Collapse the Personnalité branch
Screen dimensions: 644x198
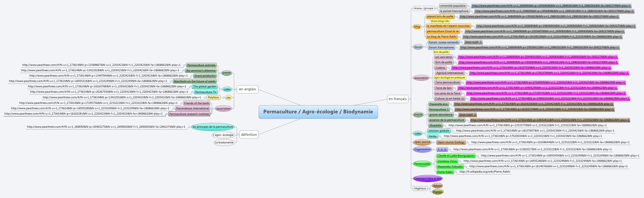pos(433,164)
